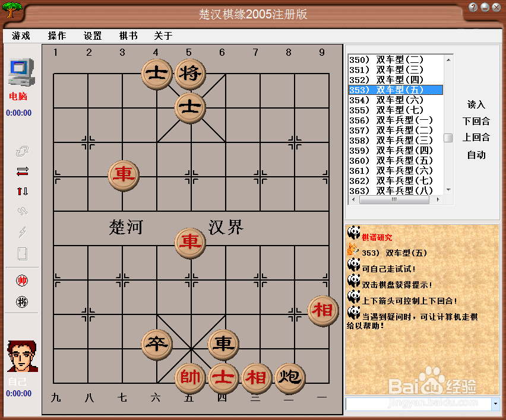Screen dimensions: 506x420
Task: Open the 设置 menu
Action: tap(93, 36)
